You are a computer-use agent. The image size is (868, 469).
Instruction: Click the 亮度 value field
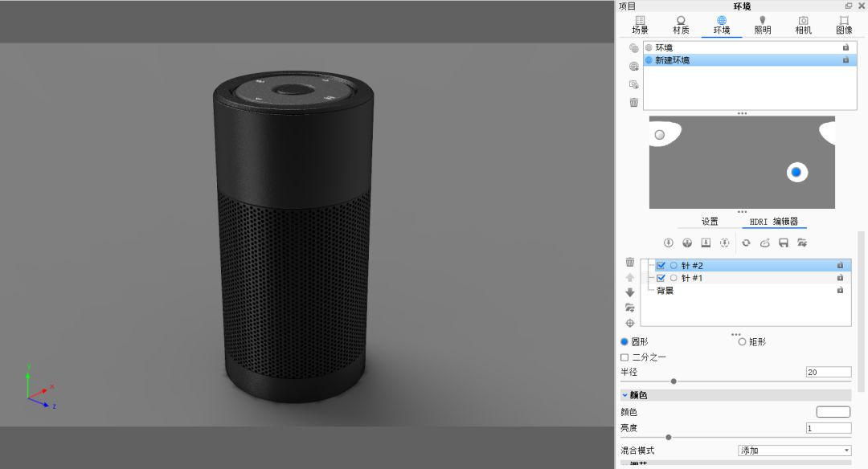[828, 428]
